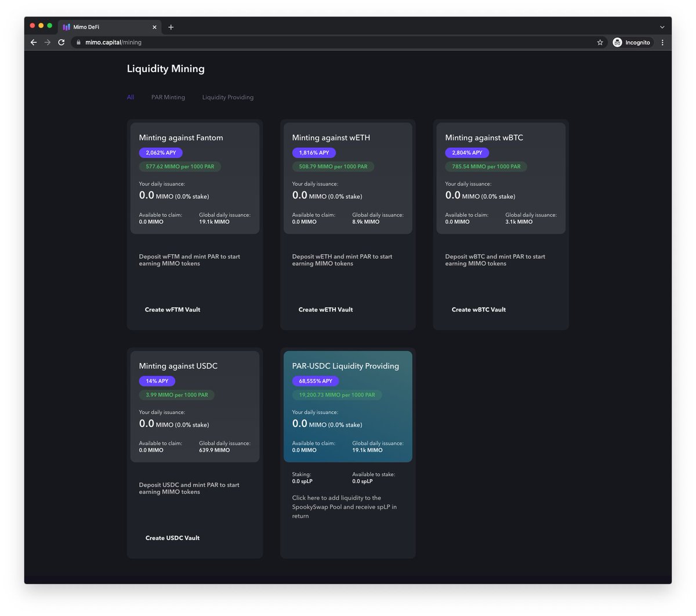Click the Deposit USDC and mint PAR description
This screenshot has height=616, width=696.
[189, 488]
